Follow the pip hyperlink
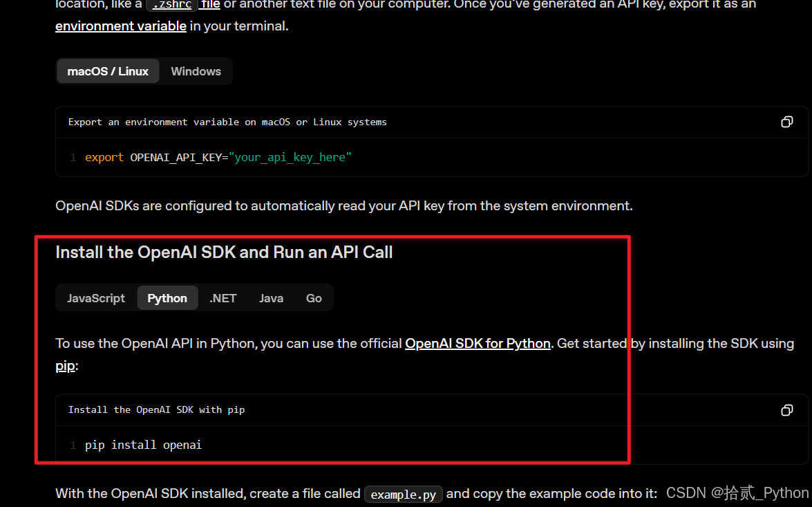This screenshot has width=812, height=507. pos(65,365)
